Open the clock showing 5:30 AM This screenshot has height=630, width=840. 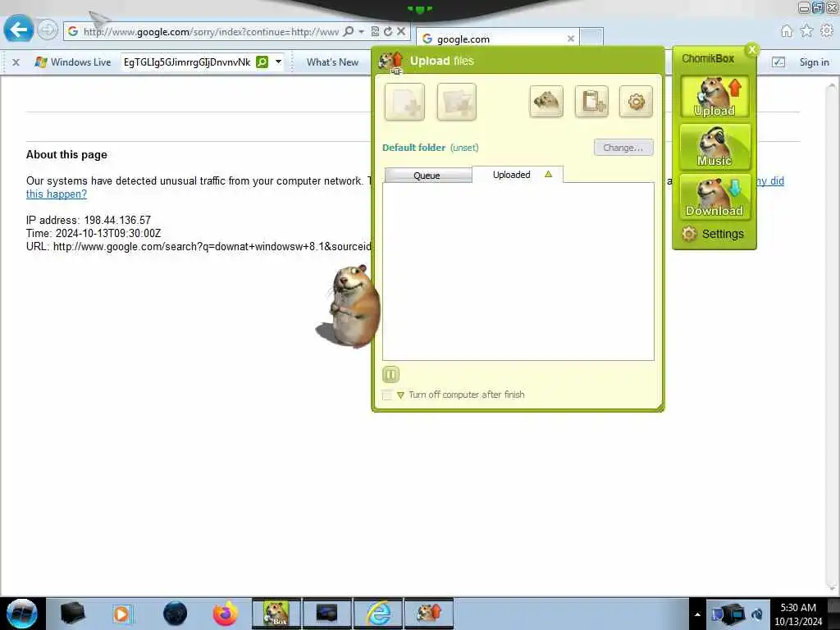pyautogui.click(x=798, y=614)
